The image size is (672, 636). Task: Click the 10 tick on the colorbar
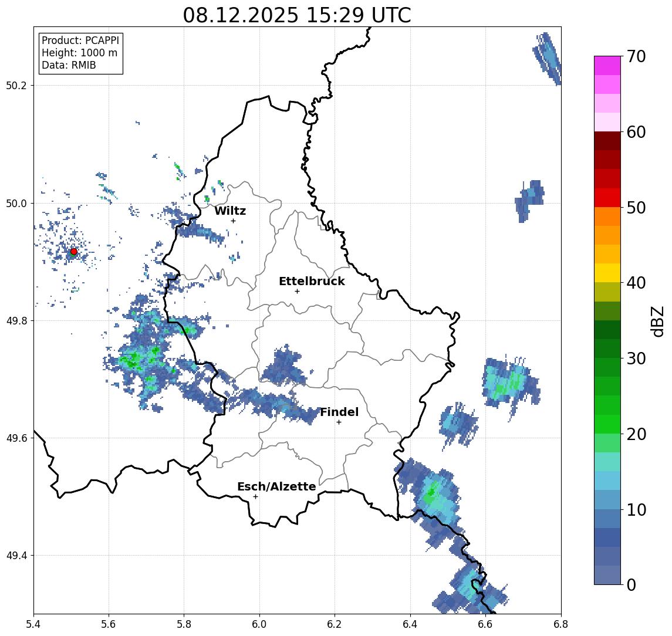click(636, 509)
